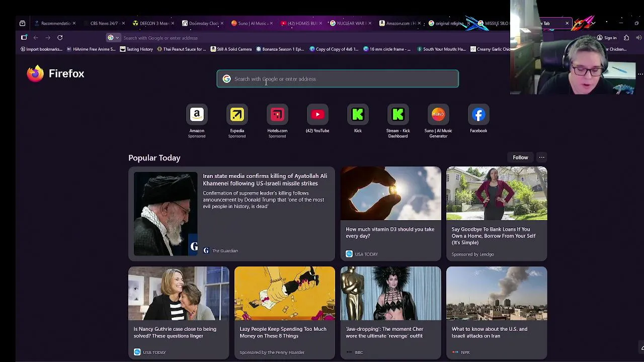Click the Google icon inside page search box
The image size is (644, 362).
tap(226, 79)
